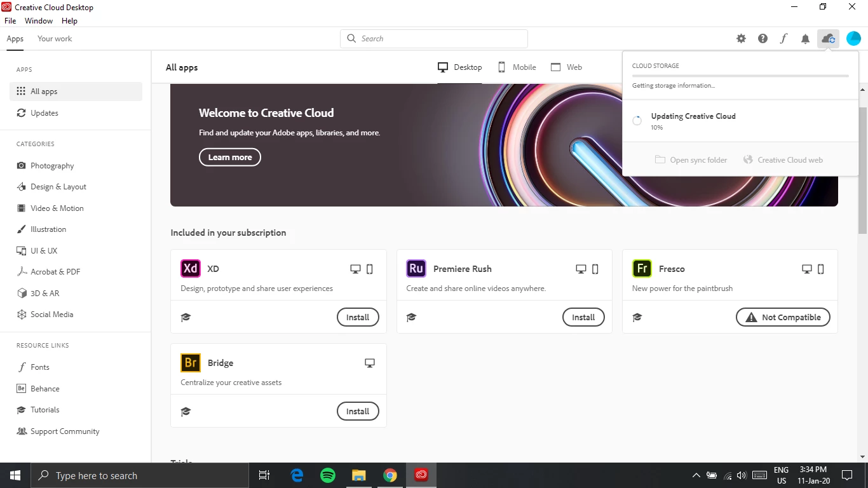Image resolution: width=868 pixels, height=488 pixels.
Task: Open the Windows Start button
Action: point(15,475)
